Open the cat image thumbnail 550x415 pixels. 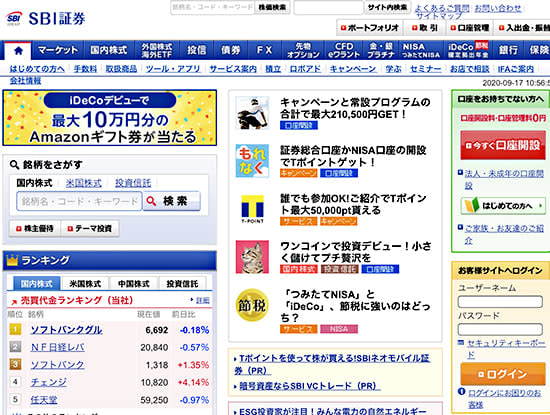pyautogui.click(x=252, y=257)
